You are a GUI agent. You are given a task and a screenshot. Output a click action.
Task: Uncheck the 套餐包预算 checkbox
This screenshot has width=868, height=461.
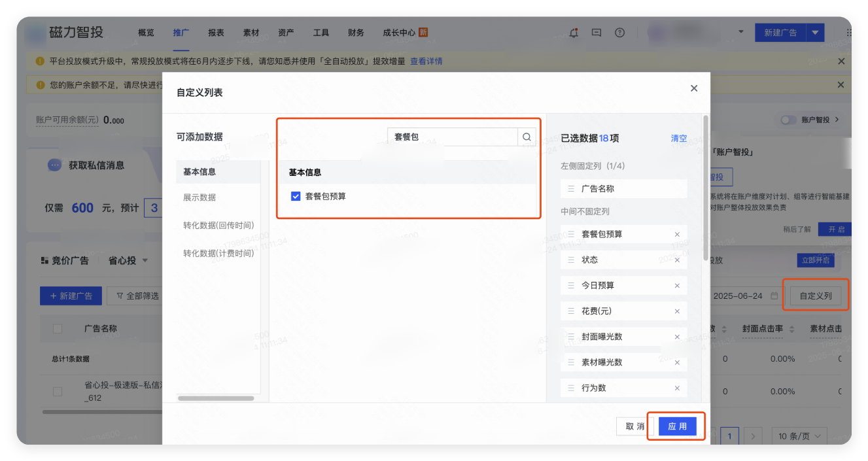click(296, 195)
